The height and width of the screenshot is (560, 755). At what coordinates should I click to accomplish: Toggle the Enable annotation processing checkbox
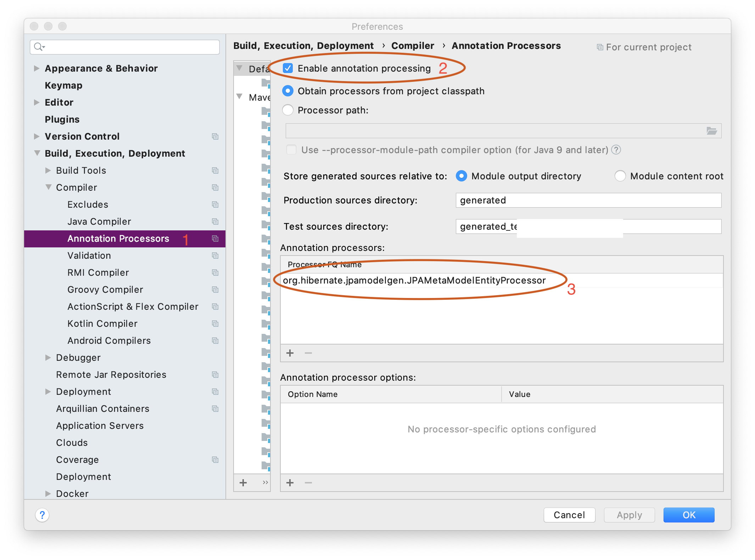tap(288, 68)
